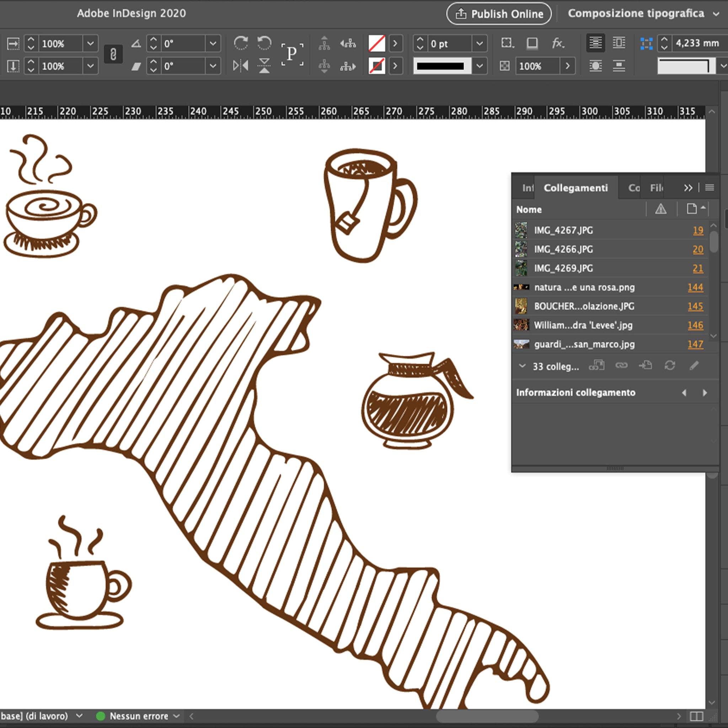Click Edit Original pencil icon
The height and width of the screenshot is (728, 728).
[694, 365]
